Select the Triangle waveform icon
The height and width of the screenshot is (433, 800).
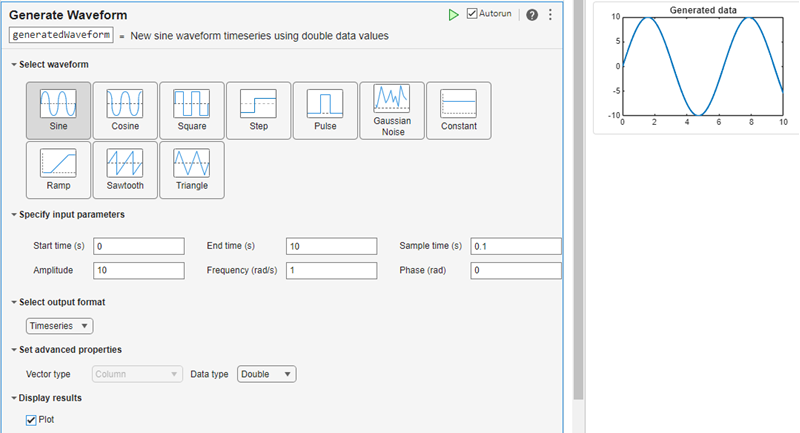(x=191, y=168)
